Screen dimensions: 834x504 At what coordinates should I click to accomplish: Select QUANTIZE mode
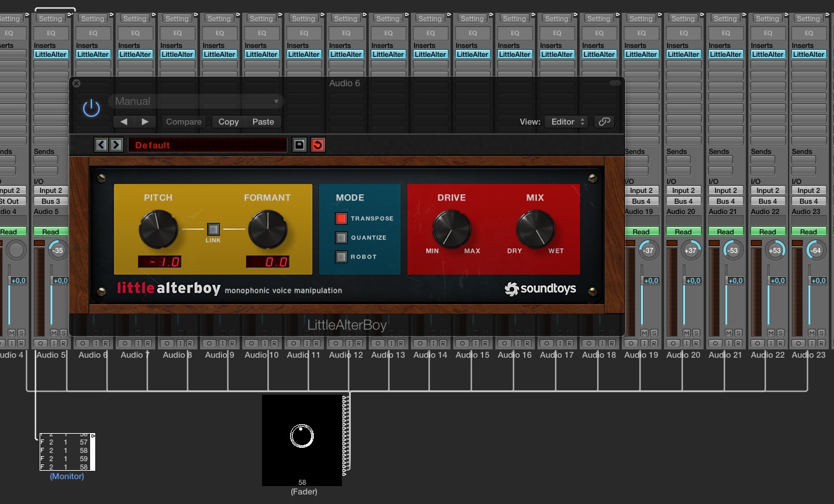pos(341,238)
